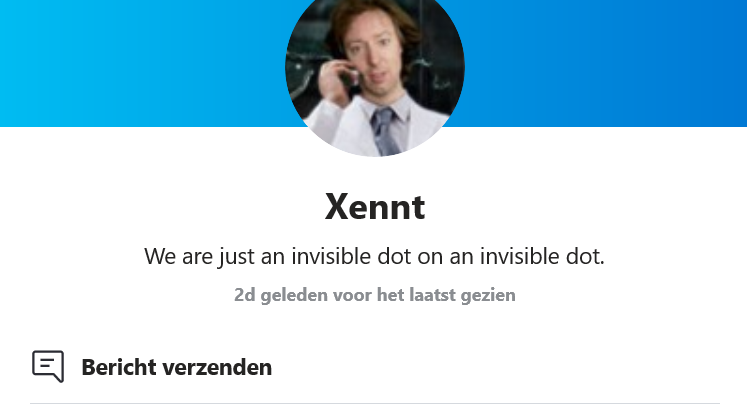Click the 'laatst gezien' last-seen words

tap(462, 295)
